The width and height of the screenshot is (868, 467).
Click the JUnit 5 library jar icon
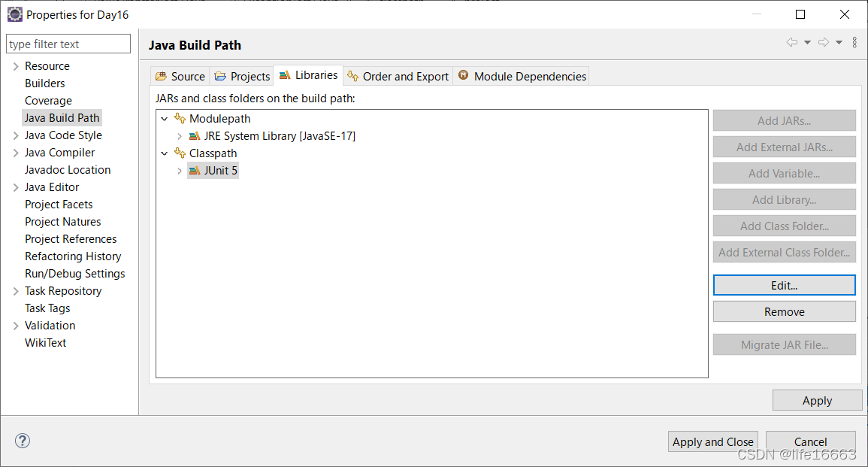[194, 170]
